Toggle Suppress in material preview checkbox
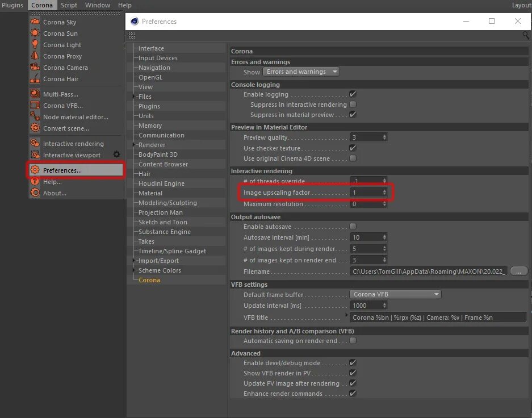This screenshot has width=532, height=418. tap(353, 114)
